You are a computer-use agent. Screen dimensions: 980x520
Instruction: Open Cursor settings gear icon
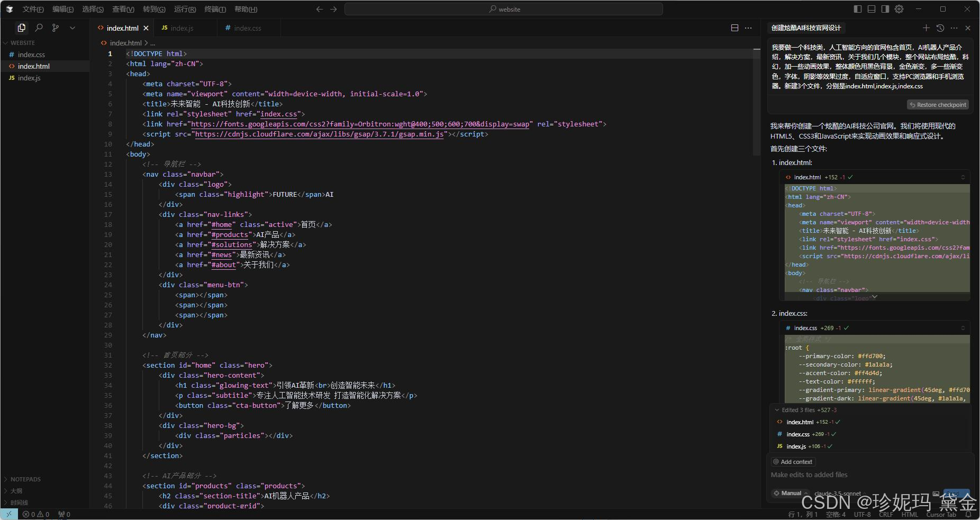(x=899, y=9)
